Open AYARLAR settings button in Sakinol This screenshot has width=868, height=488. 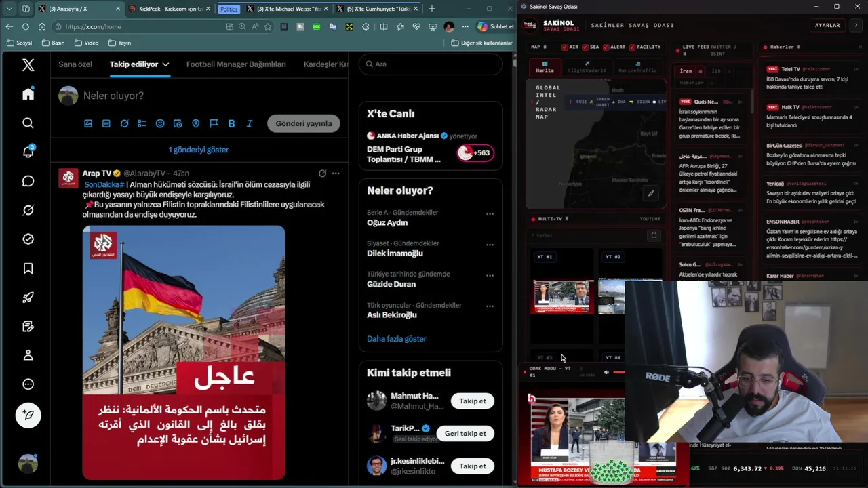pos(827,25)
